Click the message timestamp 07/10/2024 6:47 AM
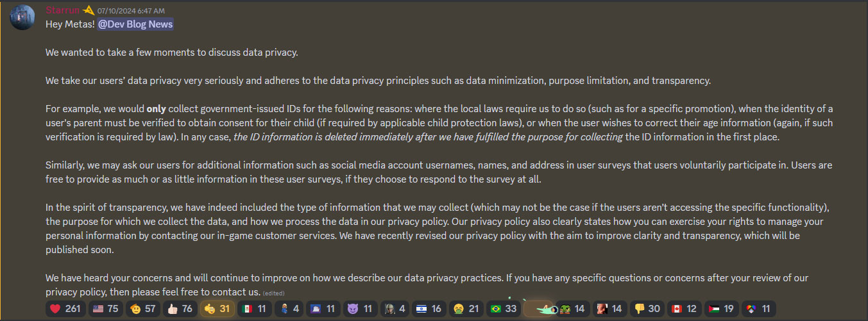Viewport: 868px width, 321px height. pos(131,10)
